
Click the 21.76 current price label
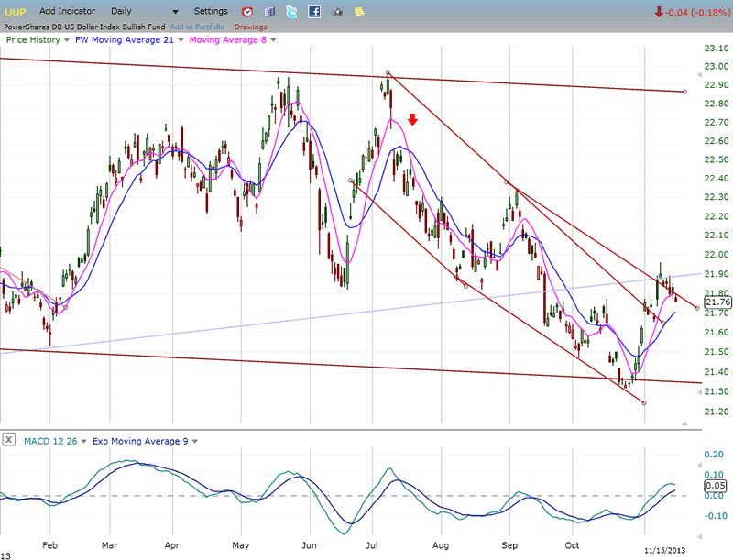[717, 302]
